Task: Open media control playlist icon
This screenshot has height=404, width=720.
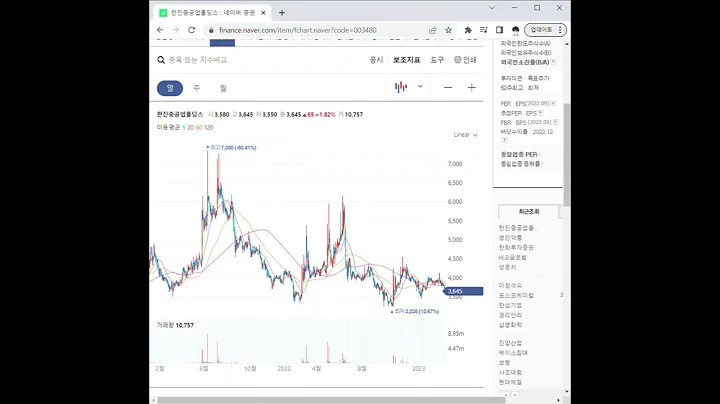Action: (x=484, y=30)
